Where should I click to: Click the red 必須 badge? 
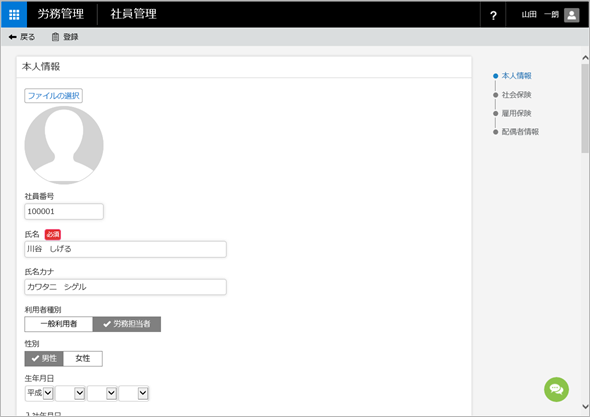coord(53,234)
